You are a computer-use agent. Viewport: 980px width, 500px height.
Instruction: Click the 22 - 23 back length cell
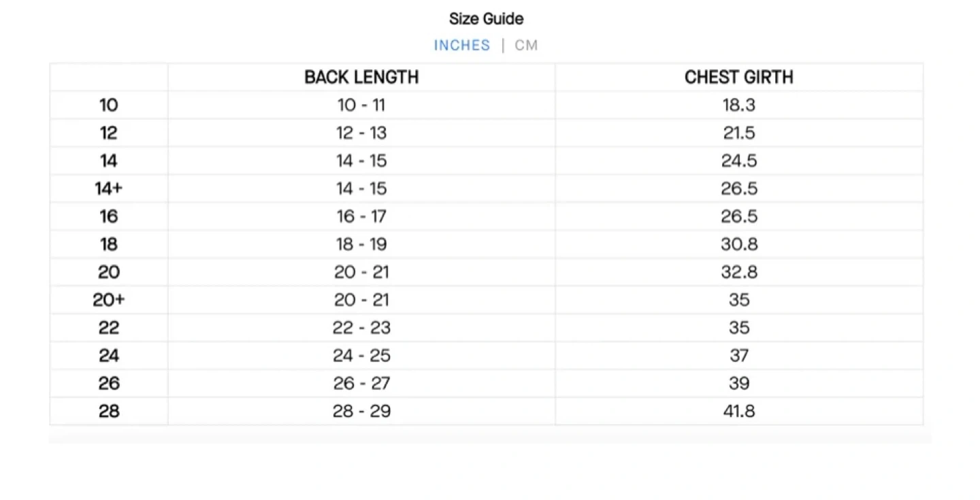[x=361, y=328]
